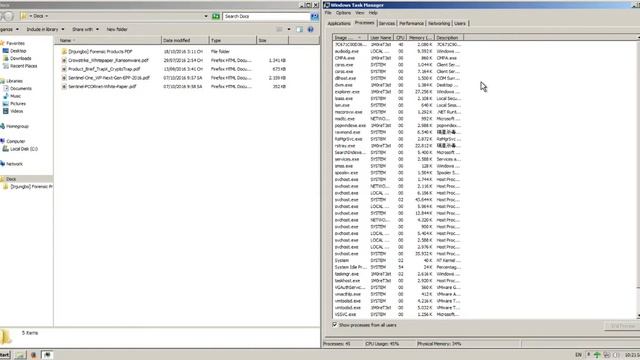Screen dimensions: 640x360
Task: Open the Organize dropdown in Explorer
Action: pyautogui.click(x=9, y=29)
